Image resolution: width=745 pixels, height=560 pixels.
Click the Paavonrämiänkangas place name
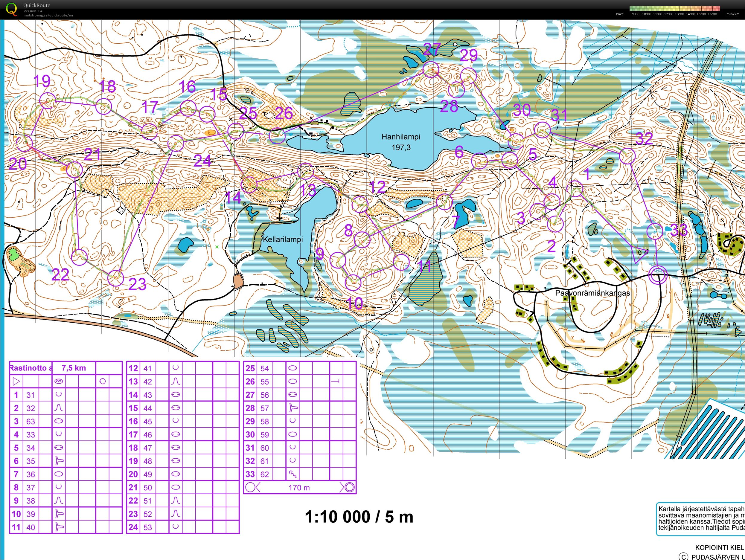click(592, 293)
